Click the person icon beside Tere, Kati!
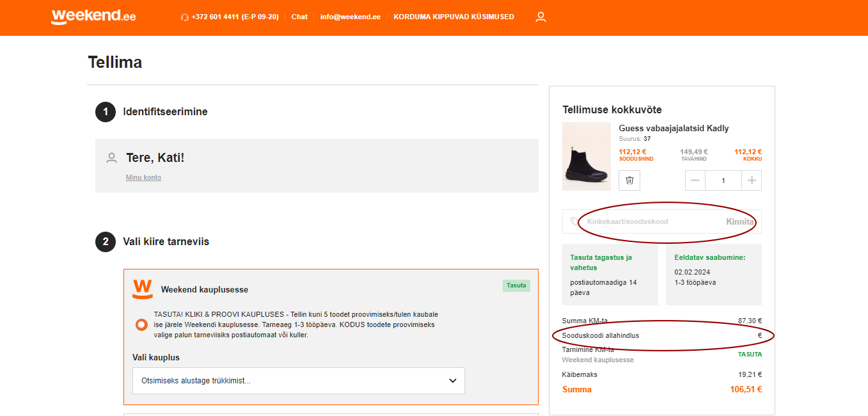This screenshot has width=868, height=416. (112, 157)
